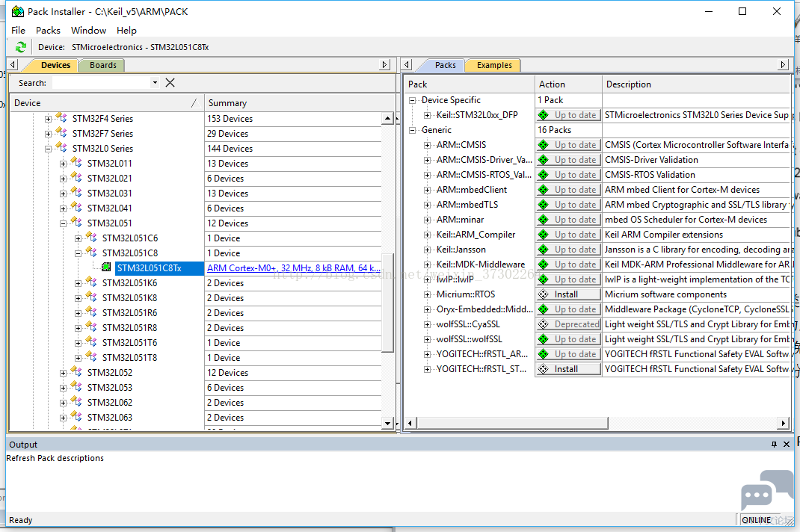This screenshot has height=532, width=800.
Task: Expand the STM32F4 Series node
Action: (x=48, y=119)
